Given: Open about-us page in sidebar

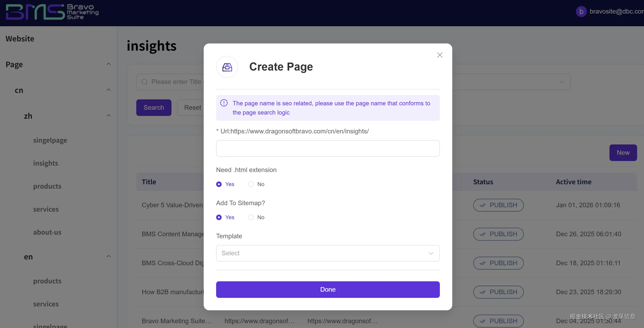Looking at the screenshot, I should point(47,232).
